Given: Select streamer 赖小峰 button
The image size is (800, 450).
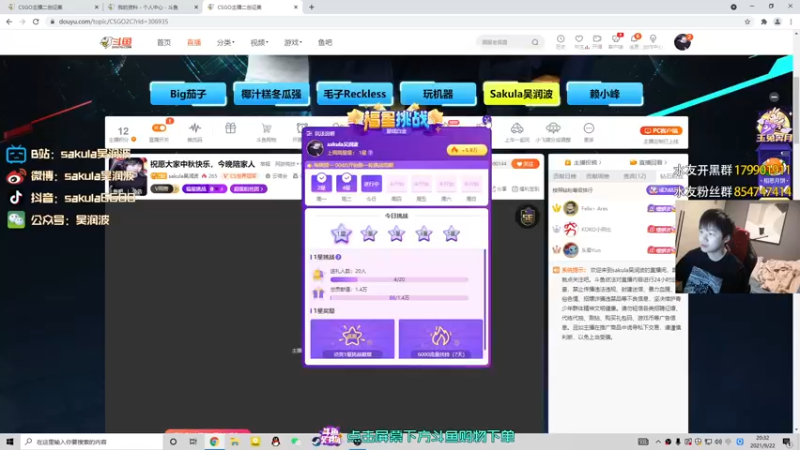Looking at the screenshot, I should (605, 94).
